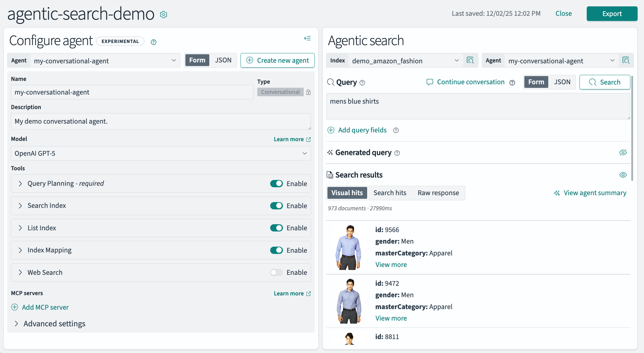Inspect the demo_amazon_fashion index
644x353 pixels.
(x=470, y=60)
